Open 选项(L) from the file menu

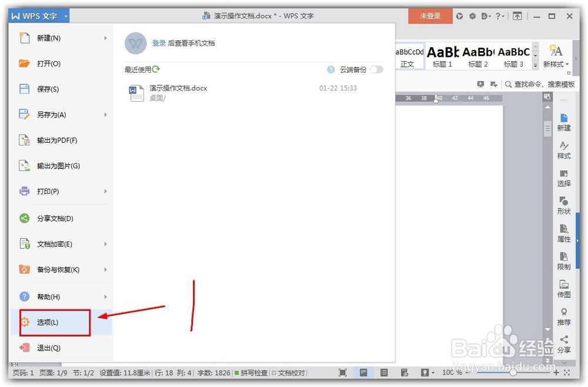pyautogui.click(x=61, y=322)
